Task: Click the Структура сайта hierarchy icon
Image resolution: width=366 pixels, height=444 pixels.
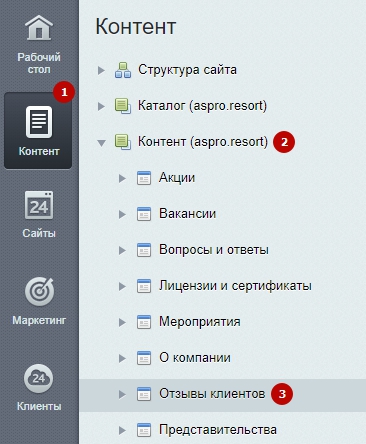Action: (123, 70)
